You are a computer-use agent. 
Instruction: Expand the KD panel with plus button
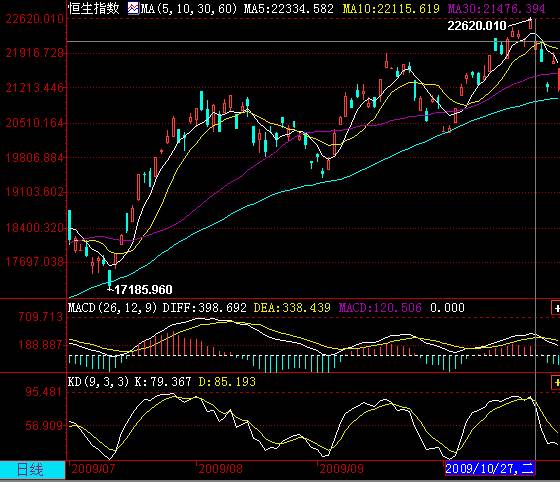556,382
